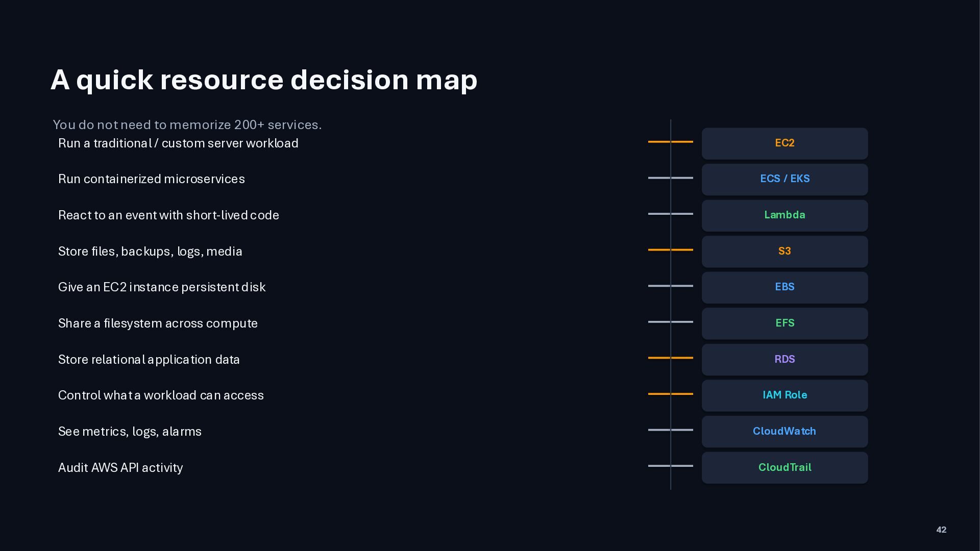Click 'See metrics, logs, alarms' text
The width and height of the screenshot is (980, 551).
pos(130,432)
